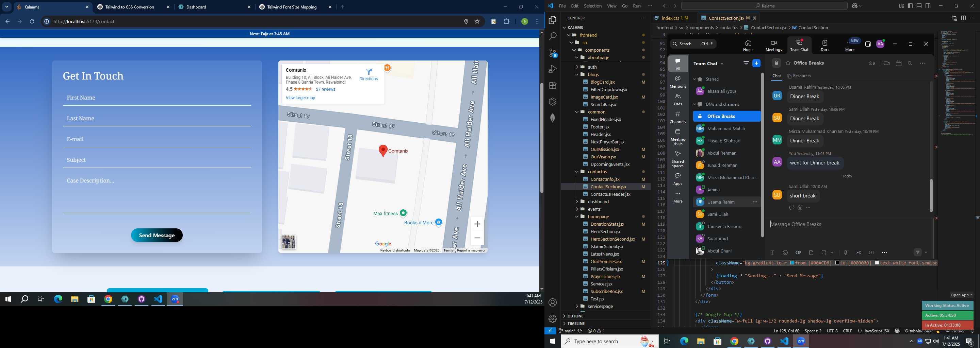Image resolution: width=980 pixels, height=348 pixels.
Task: Open Apps in the Zoom chat sidebar
Action: [678, 179]
